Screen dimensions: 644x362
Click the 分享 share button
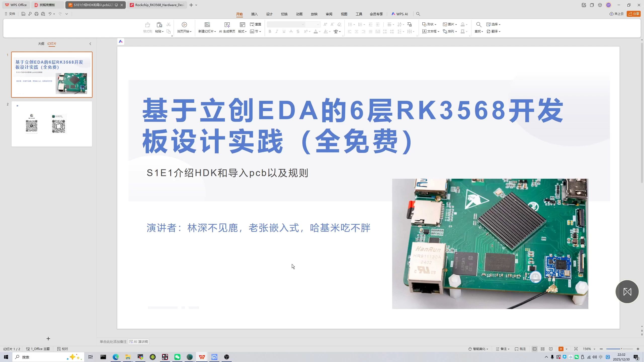[x=633, y=14]
